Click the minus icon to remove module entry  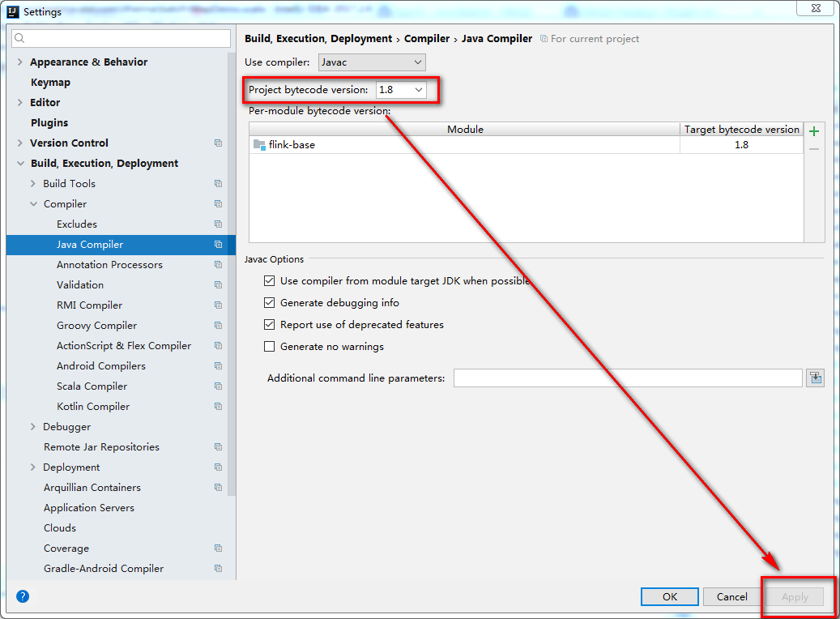point(814,147)
